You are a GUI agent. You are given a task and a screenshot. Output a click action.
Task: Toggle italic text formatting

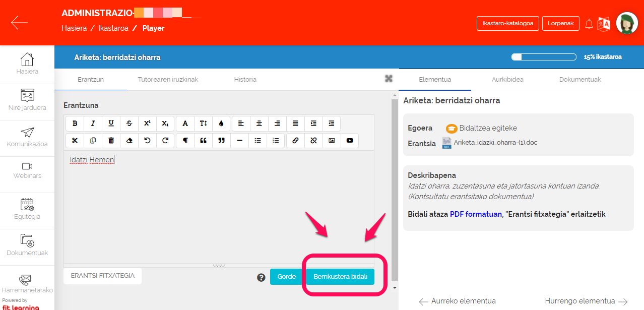(x=93, y=123)
